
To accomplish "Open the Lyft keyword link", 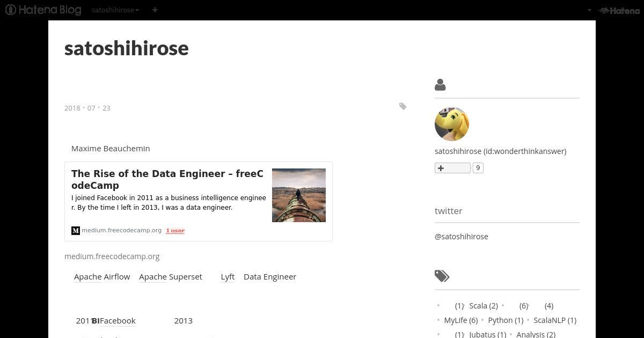I will 228,277.
